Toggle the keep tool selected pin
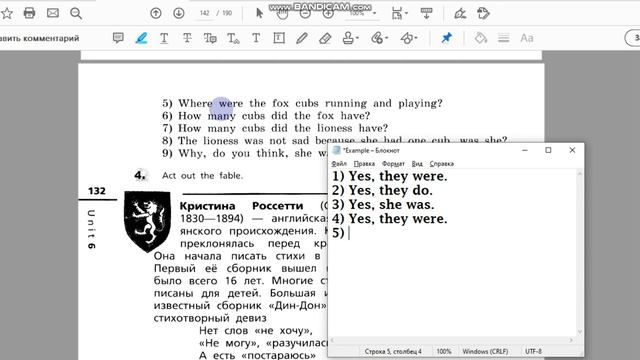This screenshot has width=640, height=360. point(447,38)
